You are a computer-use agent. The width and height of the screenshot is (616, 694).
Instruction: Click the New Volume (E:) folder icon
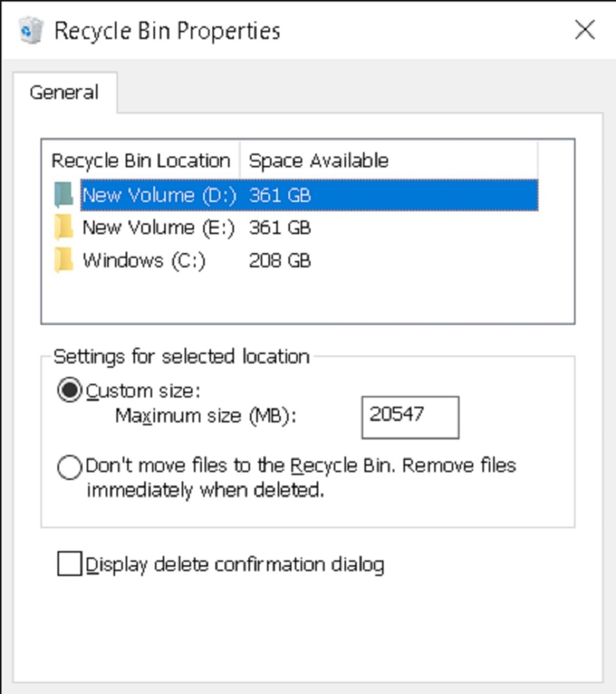point(64,227)
